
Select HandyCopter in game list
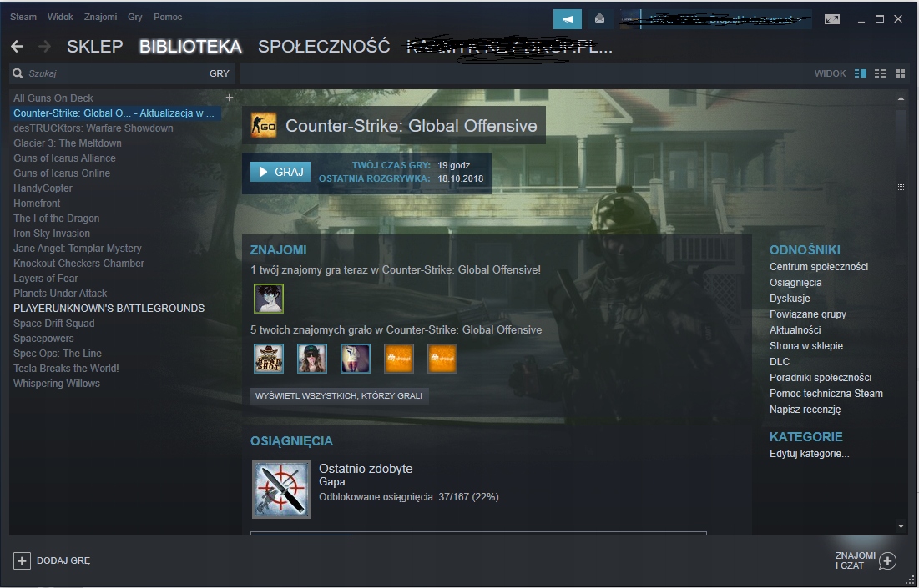click(43, 188)
